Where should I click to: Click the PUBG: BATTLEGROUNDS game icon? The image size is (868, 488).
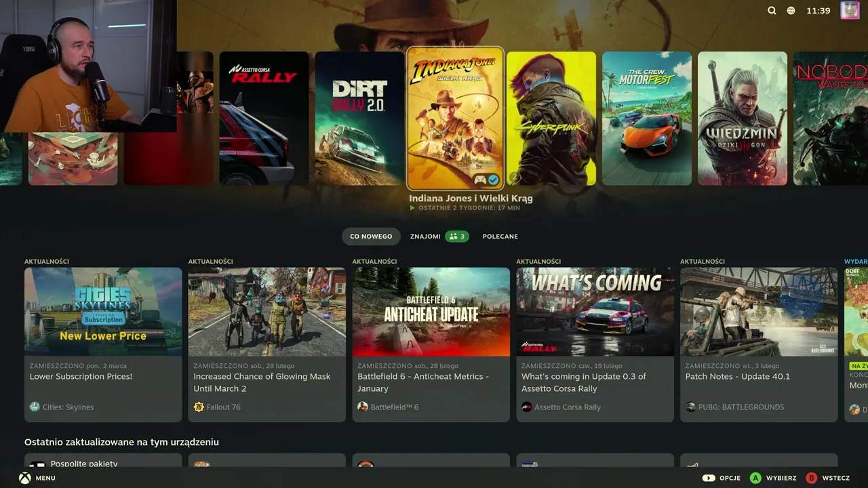(691, 407)
